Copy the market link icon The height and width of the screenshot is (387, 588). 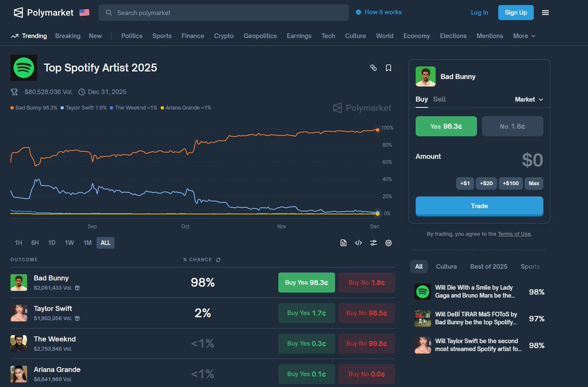pos(373,68)
